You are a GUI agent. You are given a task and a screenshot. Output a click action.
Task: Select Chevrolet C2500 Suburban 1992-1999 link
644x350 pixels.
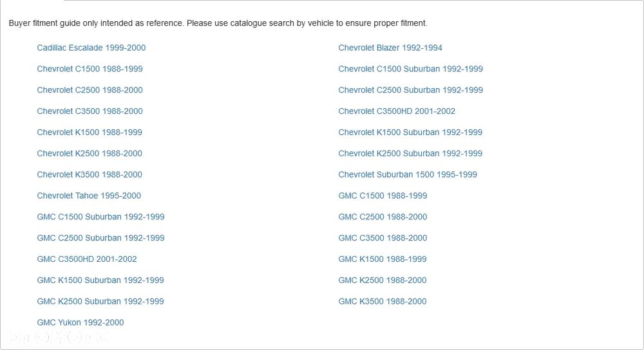point(411,90)
